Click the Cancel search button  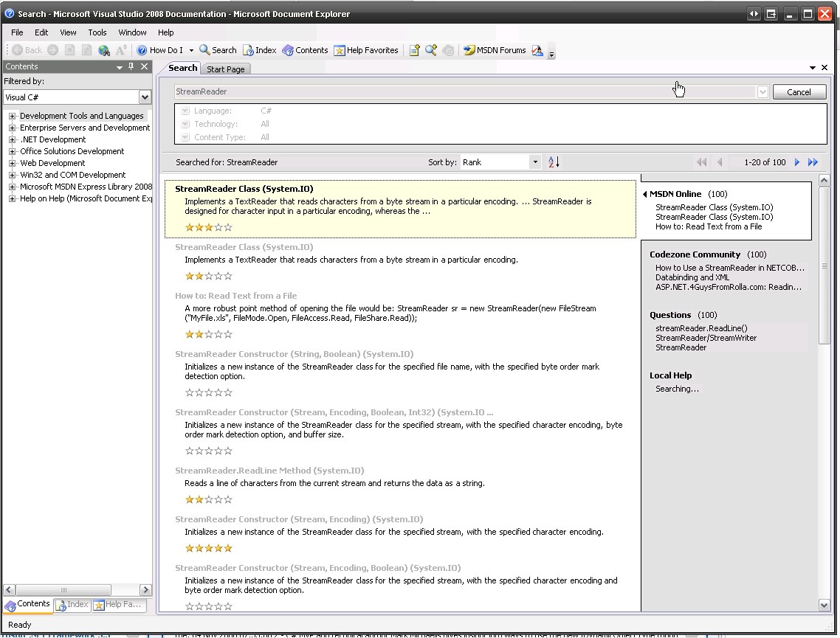[x=799, y=92]
